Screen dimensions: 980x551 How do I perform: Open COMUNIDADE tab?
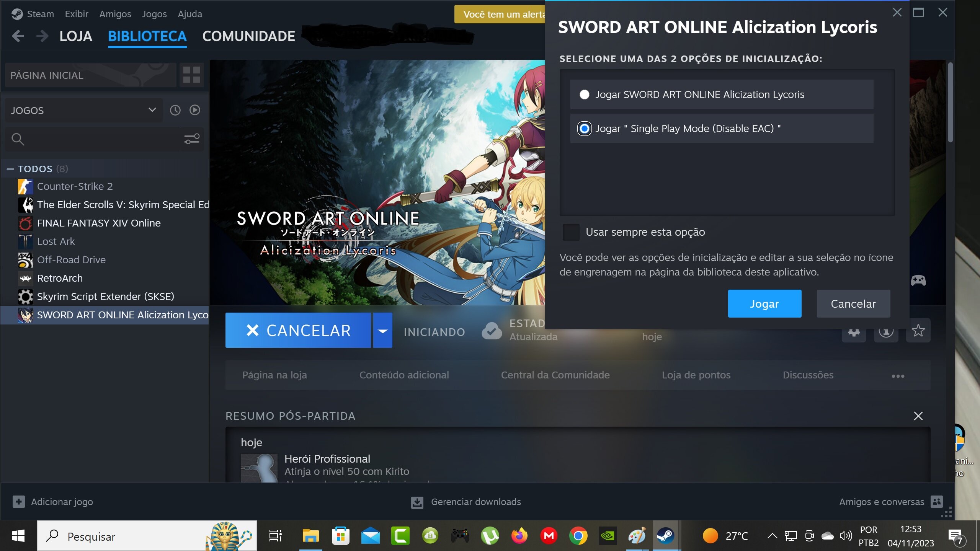249,36
